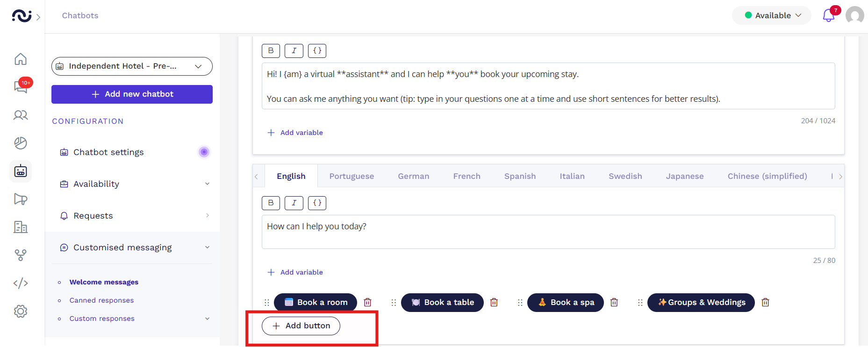Open the developer code brackets icon

pyautogui.click(x=21, y=283)
